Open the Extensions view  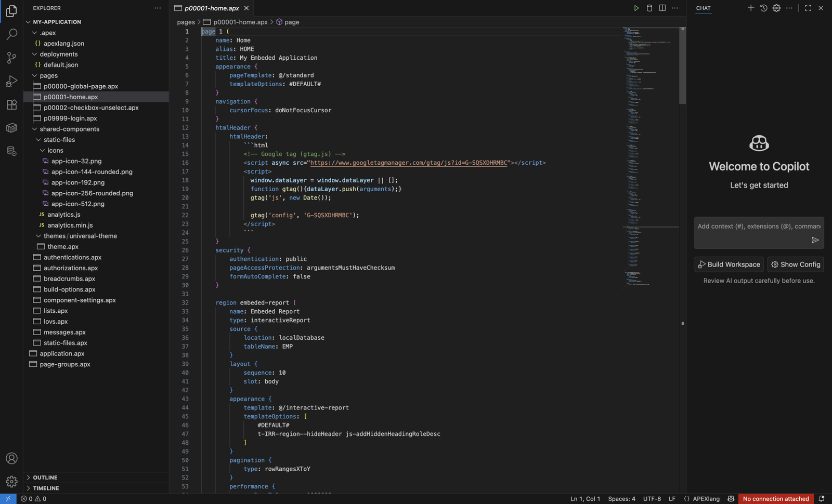tap(11, 104)
